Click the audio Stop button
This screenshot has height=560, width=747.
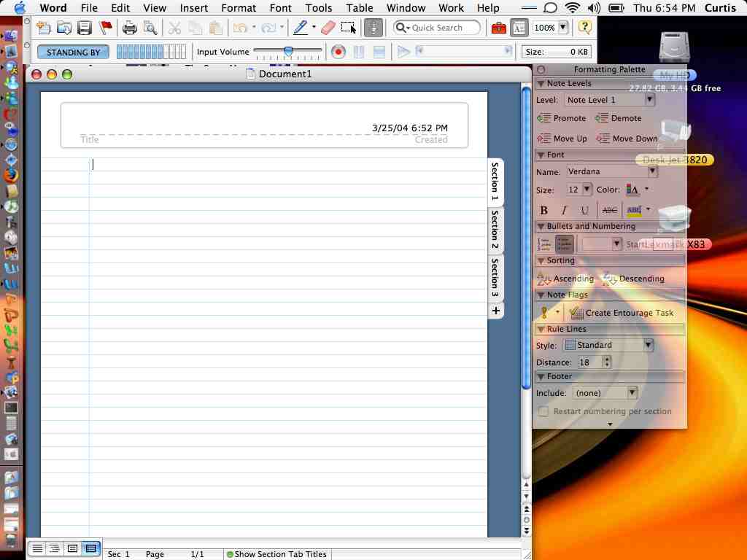click(379, 52)
